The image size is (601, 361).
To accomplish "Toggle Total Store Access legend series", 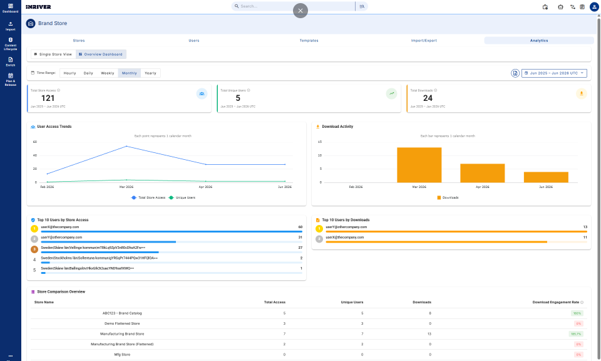I will (148, 198).
